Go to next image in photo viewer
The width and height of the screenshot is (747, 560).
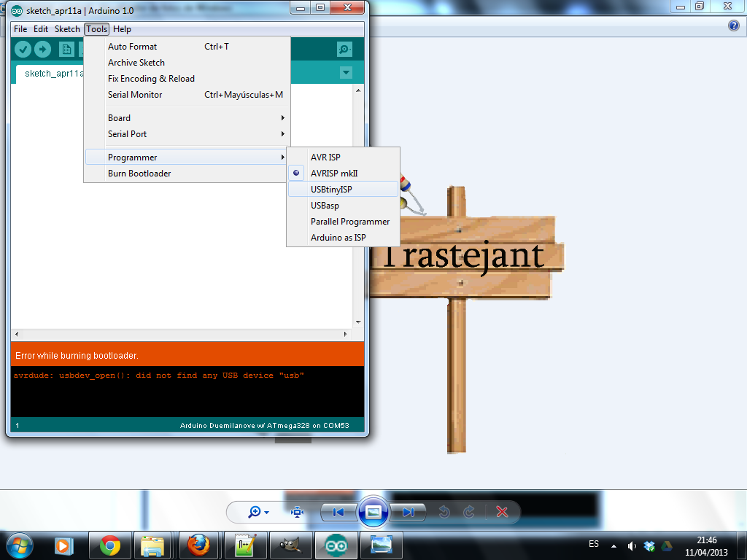(x=408, y=512)
